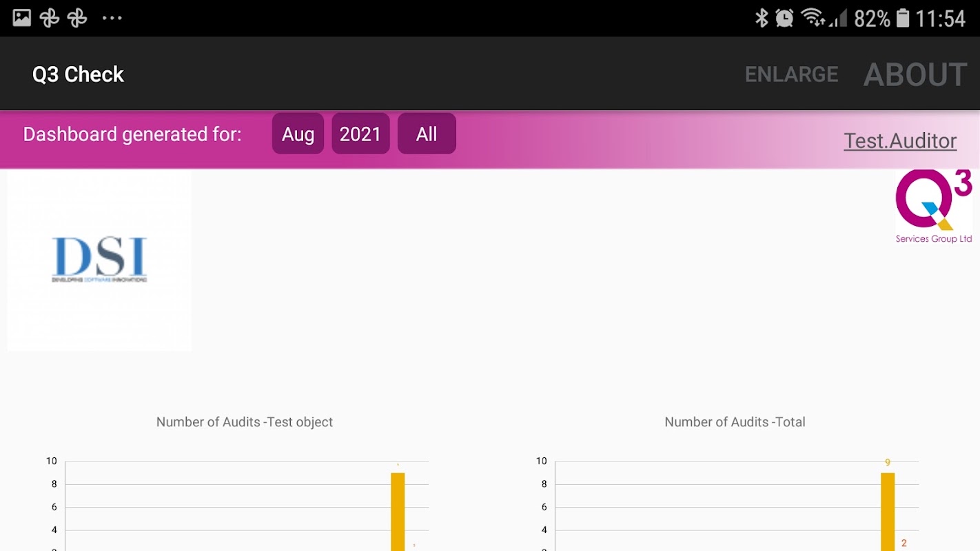Tap the DSI company logo
Image resolution: width=980 pixels, height=551 pixels.
click(x=99, y=260)
